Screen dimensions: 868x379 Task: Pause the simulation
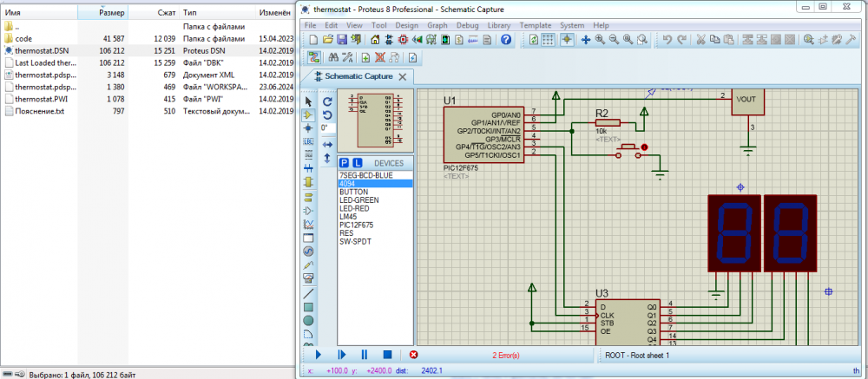(x=365, y=355)
